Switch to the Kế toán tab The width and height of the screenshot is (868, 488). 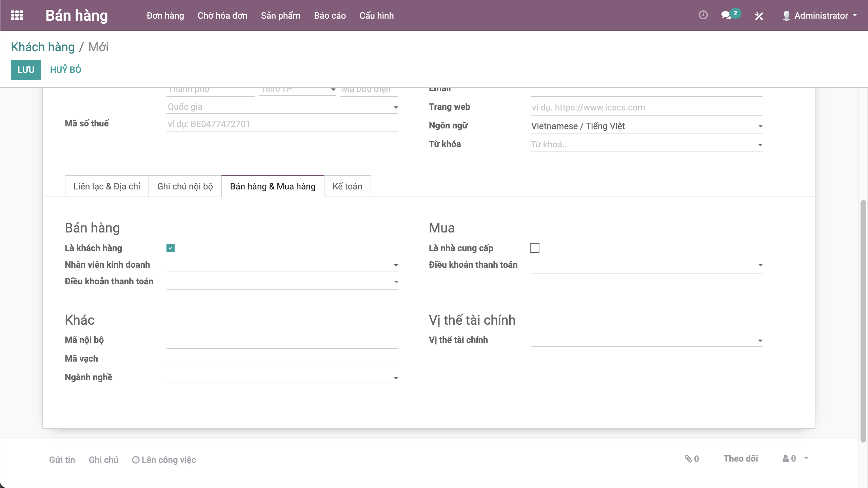347,186
